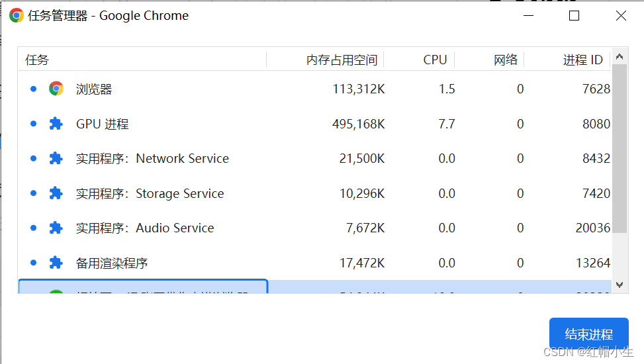
Task: Click memory value 495,168K
Action: tap(359, 124)
